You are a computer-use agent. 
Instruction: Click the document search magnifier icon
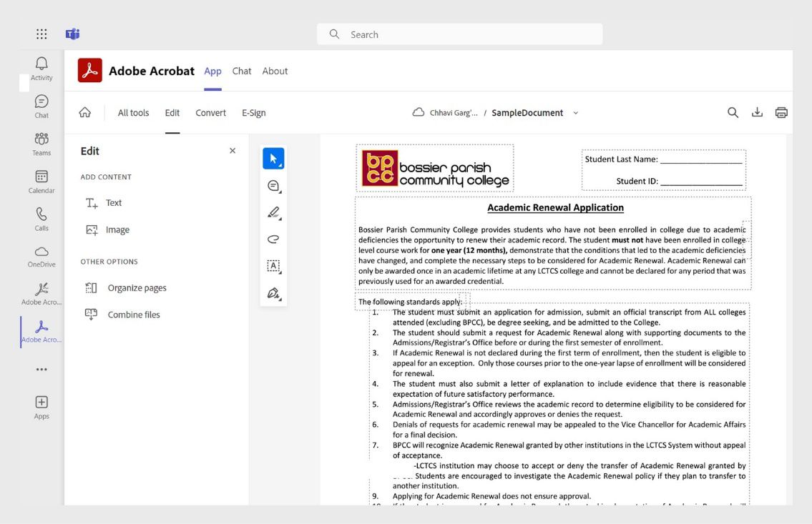coord(733,112)
